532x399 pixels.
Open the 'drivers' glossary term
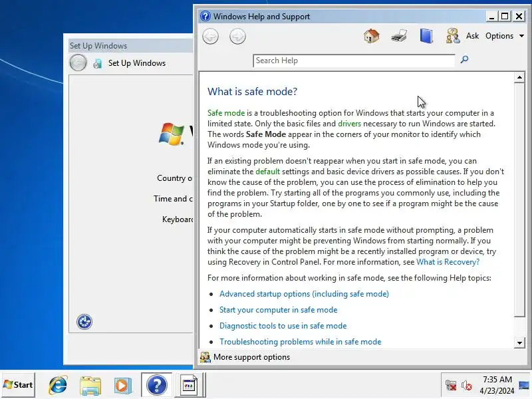350,124
